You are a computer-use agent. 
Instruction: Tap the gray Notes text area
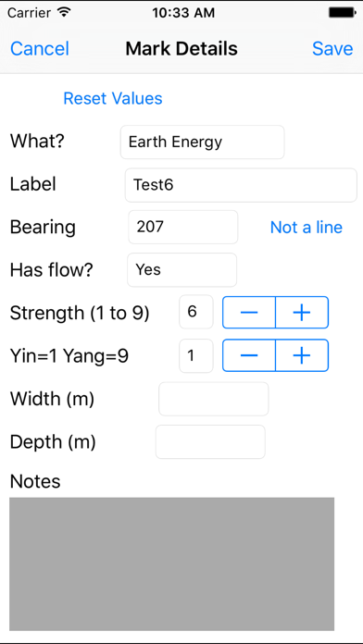[172, 563]
